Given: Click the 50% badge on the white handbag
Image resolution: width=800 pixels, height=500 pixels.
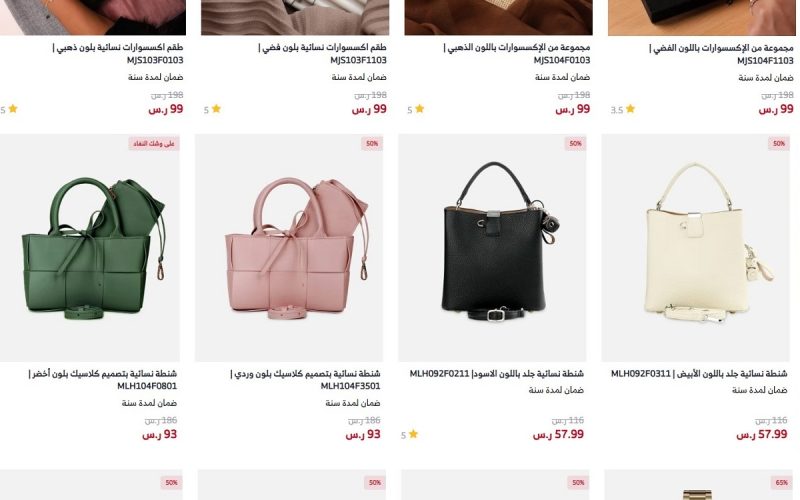Looking at the screenshot, I should click(x=779, y=144).
